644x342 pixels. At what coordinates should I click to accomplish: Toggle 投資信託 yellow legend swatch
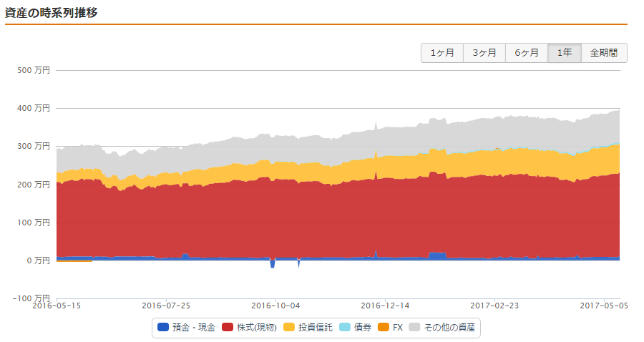tap(289, 327)
